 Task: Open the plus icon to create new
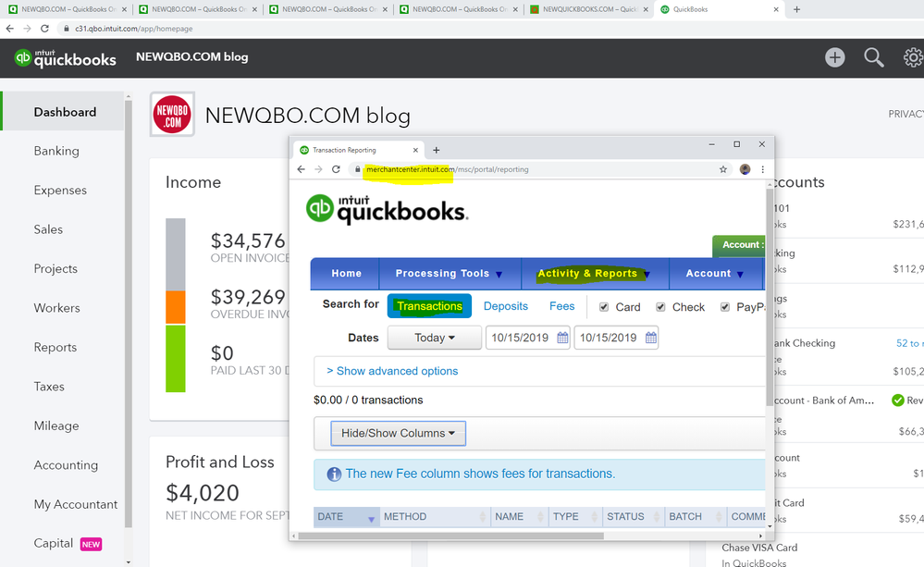pyautogui.click(x=834, y=56)
